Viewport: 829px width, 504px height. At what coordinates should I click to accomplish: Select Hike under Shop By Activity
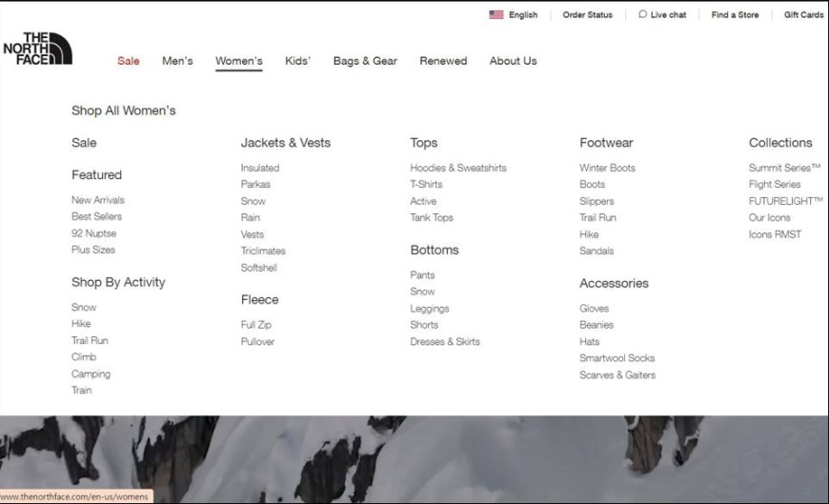(x=81, y=324)
